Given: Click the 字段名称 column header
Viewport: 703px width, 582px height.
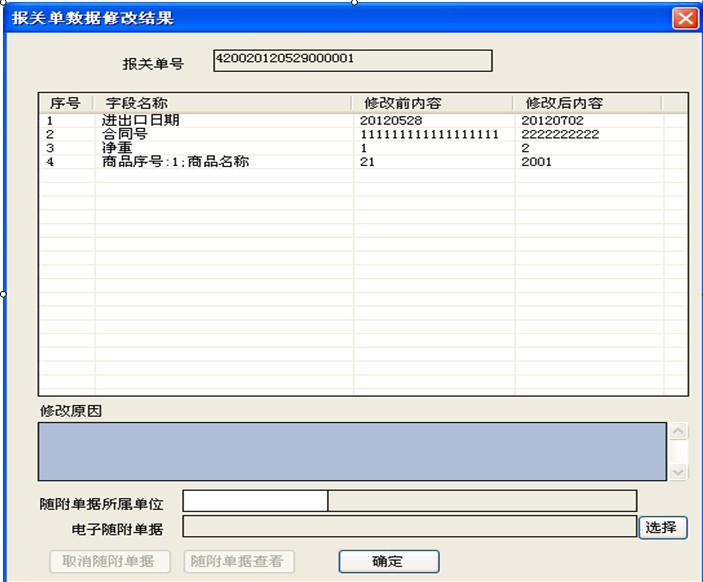Looking at the screenshot, I should (223, 103).
